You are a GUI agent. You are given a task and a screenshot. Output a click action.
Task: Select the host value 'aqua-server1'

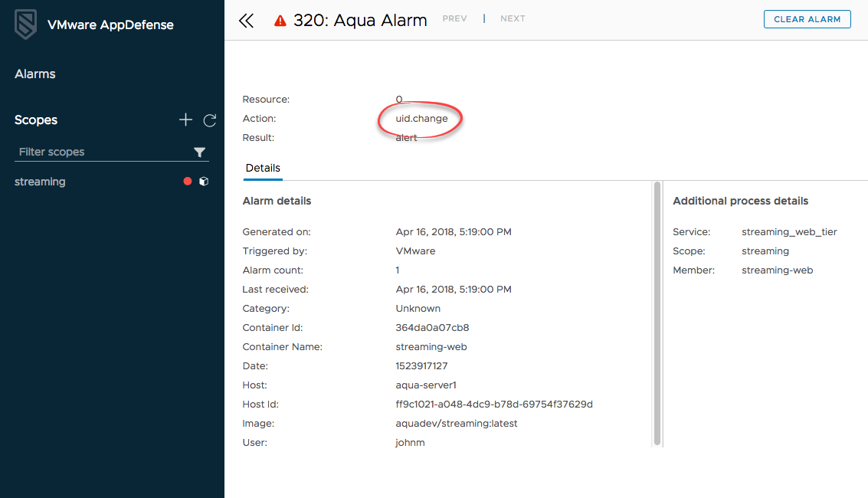click(426, 385)
